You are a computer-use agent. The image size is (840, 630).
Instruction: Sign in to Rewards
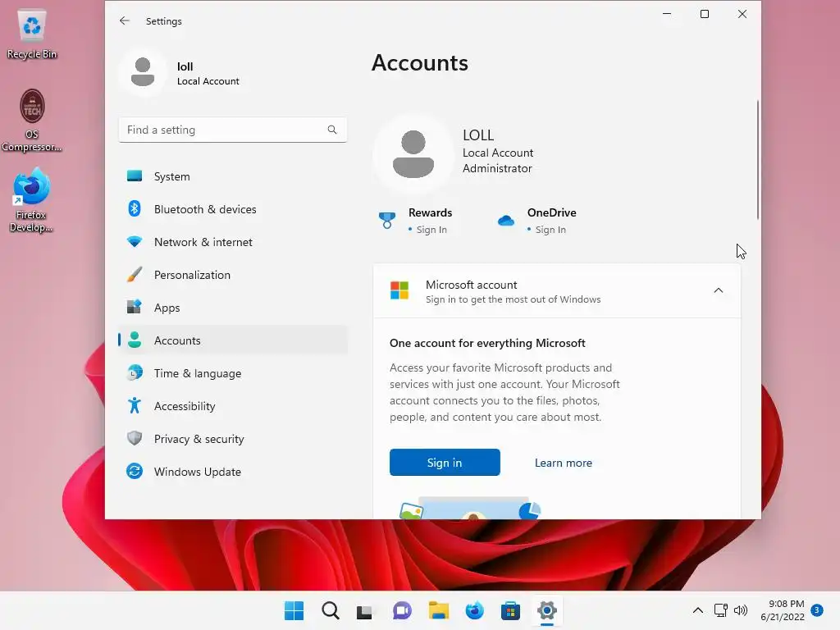pos(431,230)
